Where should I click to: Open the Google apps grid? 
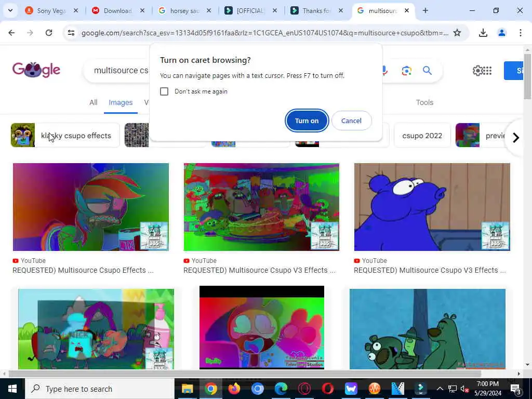[x=487, y=71]
